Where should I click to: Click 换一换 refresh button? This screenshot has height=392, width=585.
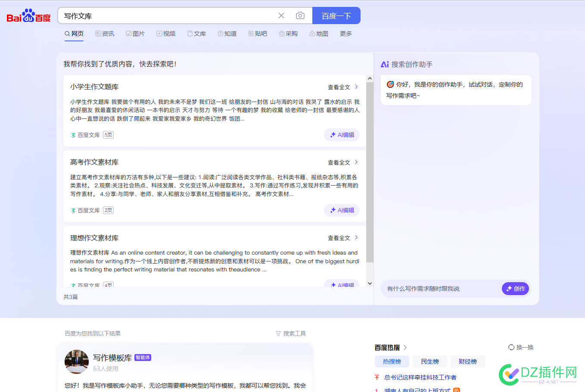point(521,347)
